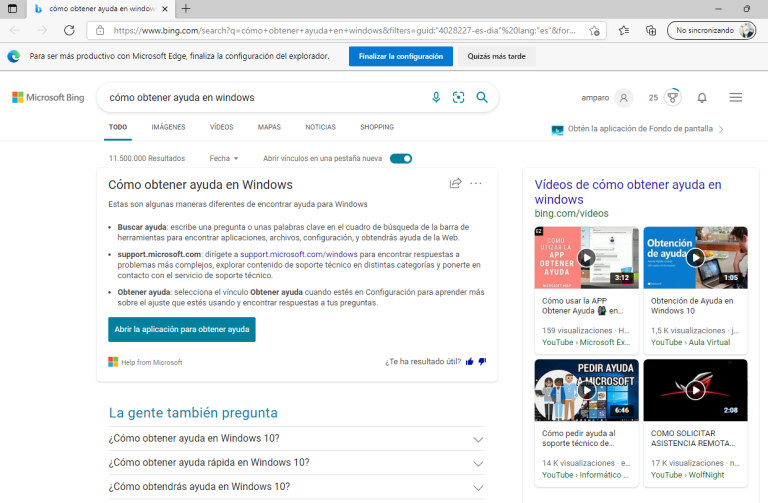Play 'PEDIR AYUDA A MICROSOFT' video thumbnail
768x503 pixels.
pyautogui.click(x=586, y=390)
